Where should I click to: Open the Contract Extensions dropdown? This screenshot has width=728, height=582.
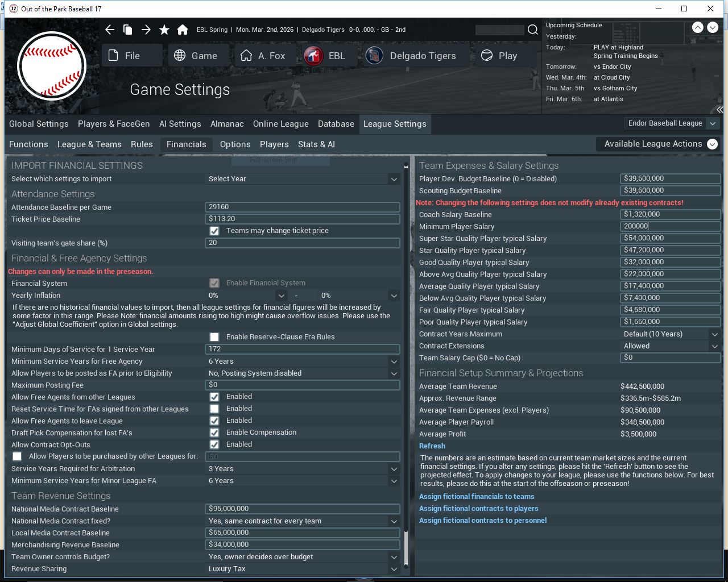671,346
